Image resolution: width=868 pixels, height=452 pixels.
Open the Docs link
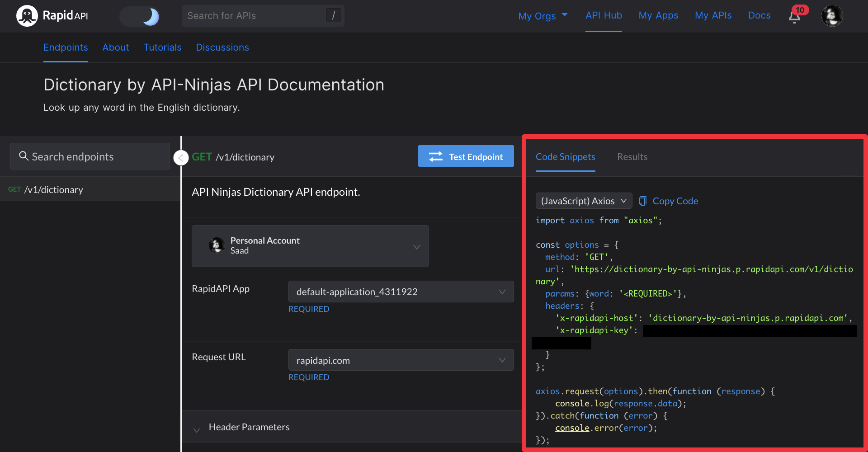(x=759, y=15)
